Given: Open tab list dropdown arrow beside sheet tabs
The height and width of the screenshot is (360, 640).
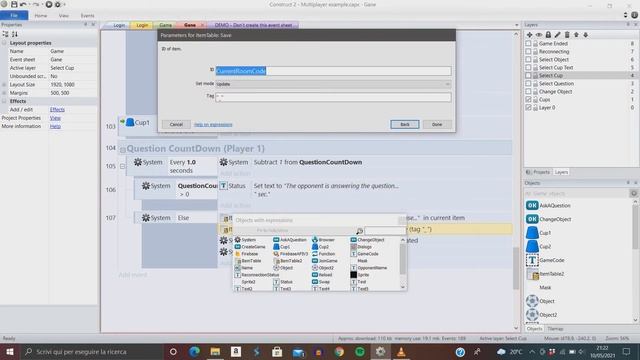Looking at the screenshot, I should pyautogui.click(x=516, y=25).
